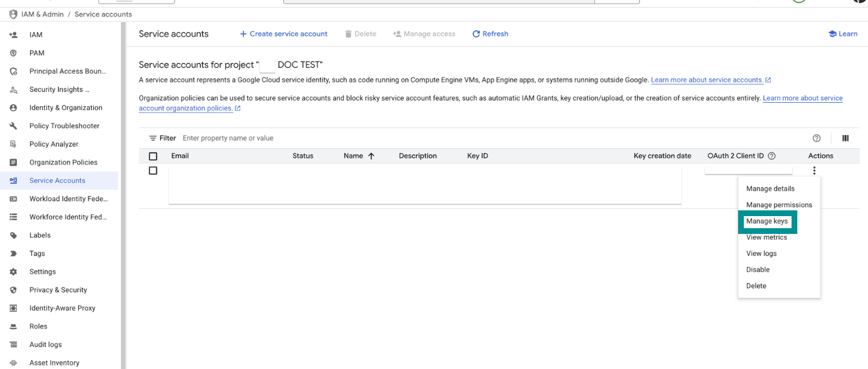Choose Manage keys from the actions menu

tap(767, 221)
